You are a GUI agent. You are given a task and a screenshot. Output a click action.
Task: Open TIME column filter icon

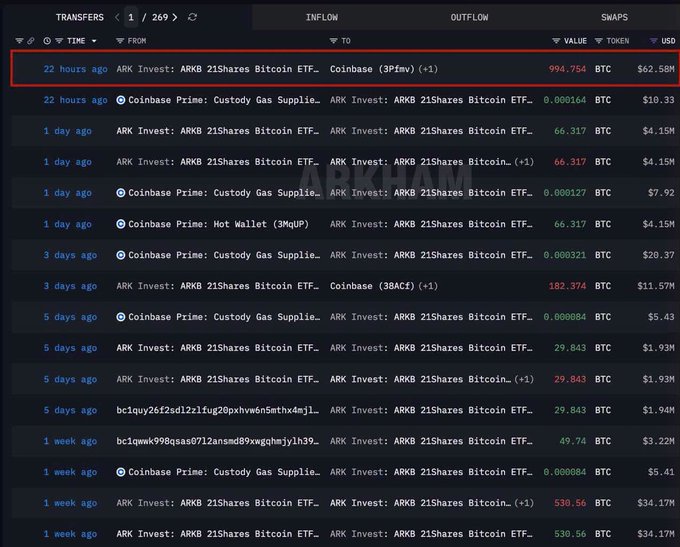[59, 41]
